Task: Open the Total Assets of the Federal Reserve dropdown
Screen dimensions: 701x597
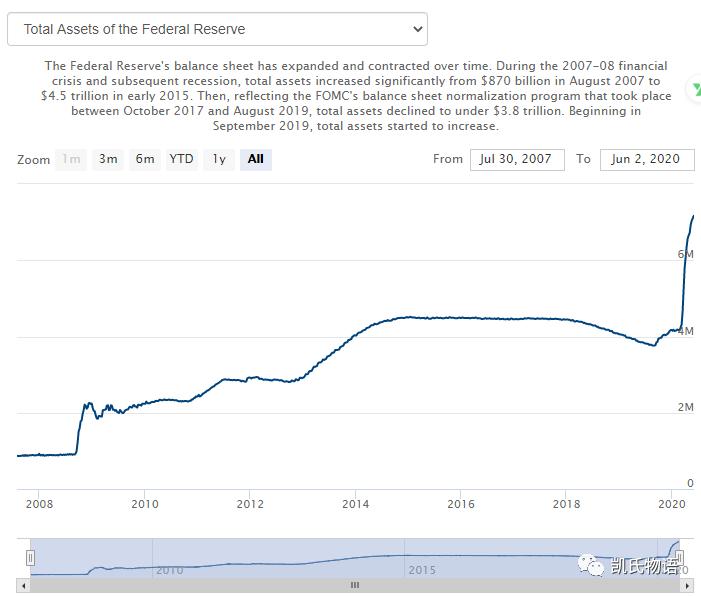Action: tap(217, 29)
